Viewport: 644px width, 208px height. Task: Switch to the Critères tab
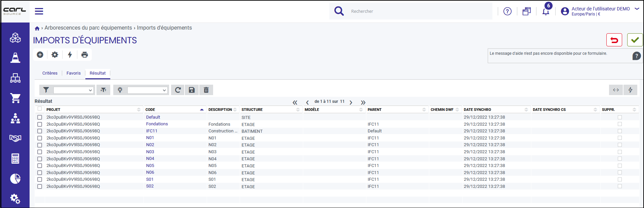[50, 73]
